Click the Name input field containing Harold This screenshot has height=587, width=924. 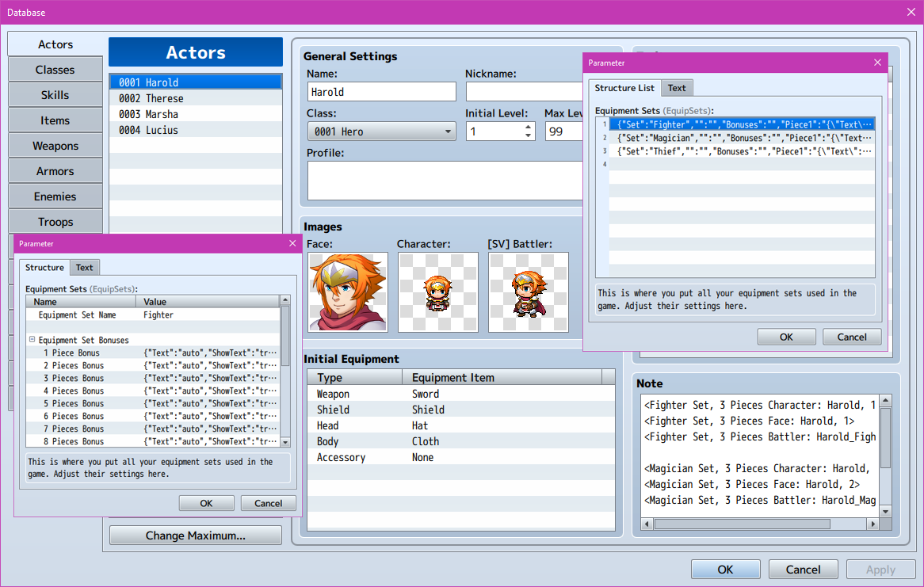point(382,92)
